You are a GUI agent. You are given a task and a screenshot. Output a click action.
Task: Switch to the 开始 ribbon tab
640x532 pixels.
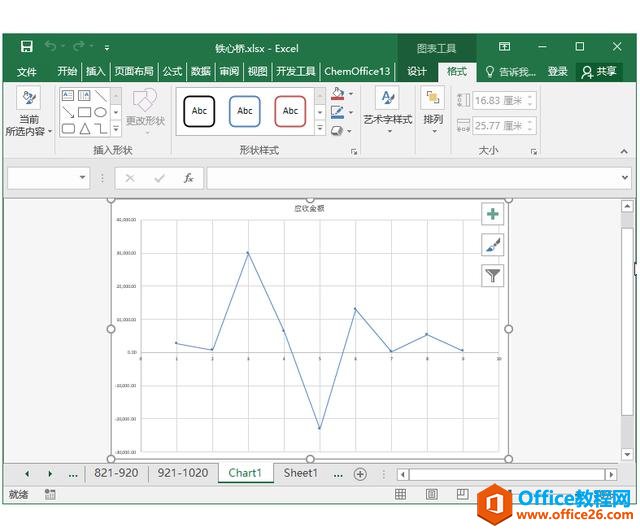[x=67, y=71]
